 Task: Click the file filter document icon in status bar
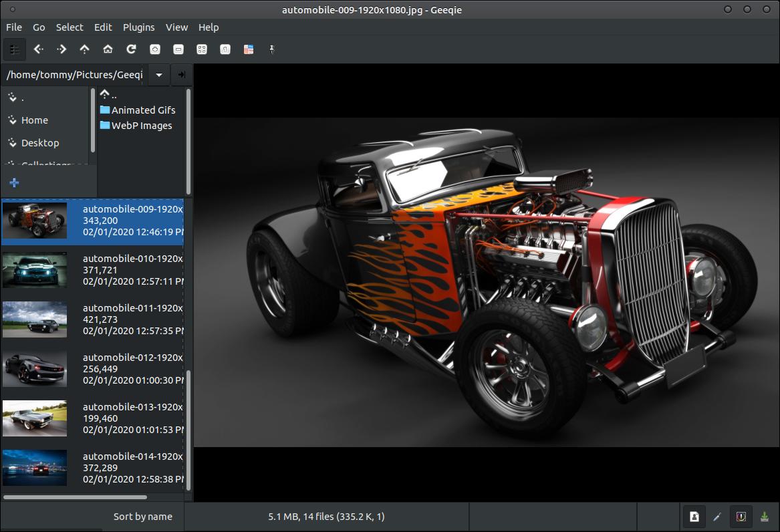[x=694, y=517]
